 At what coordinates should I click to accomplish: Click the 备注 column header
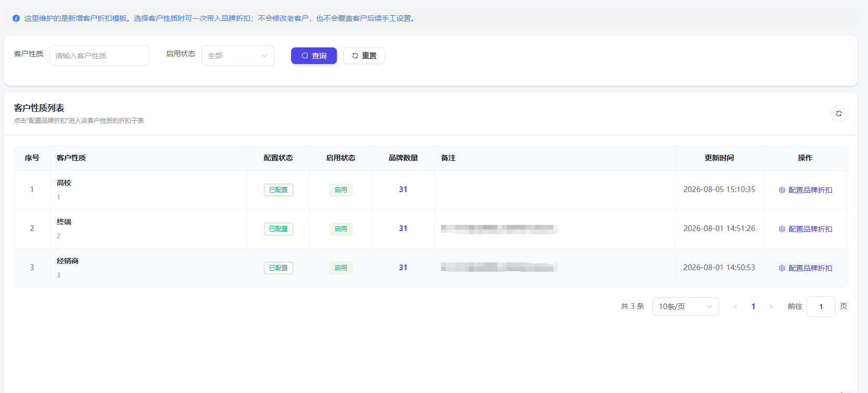pyautogui.click(x=448, y=158)
